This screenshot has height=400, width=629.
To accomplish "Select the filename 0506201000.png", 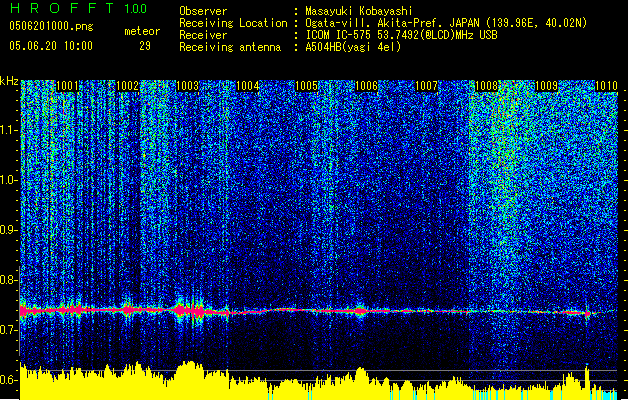I will tap(51, 26).
